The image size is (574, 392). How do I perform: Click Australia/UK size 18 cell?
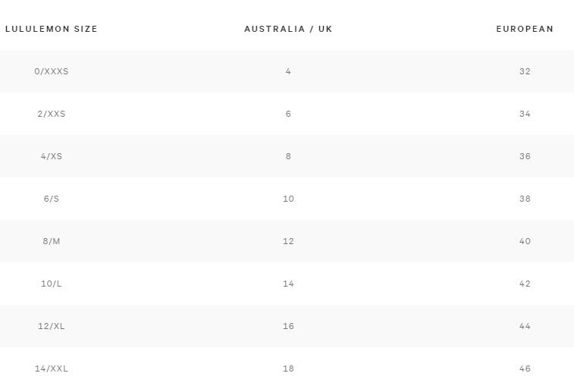[x=288, y=368]
